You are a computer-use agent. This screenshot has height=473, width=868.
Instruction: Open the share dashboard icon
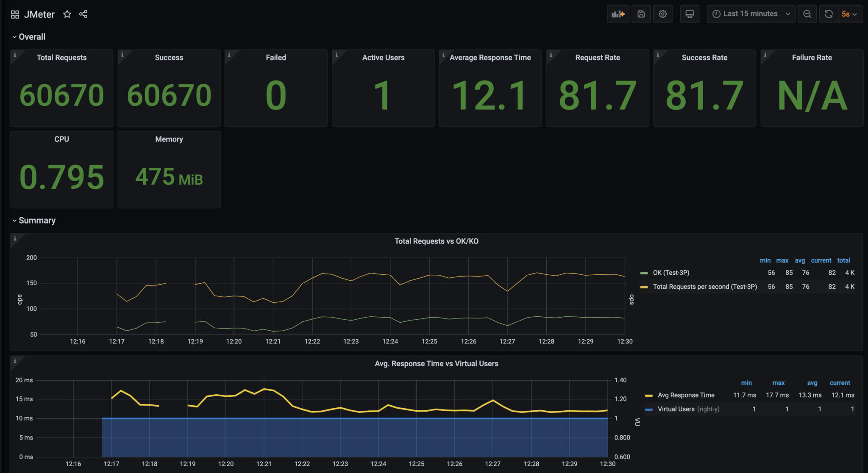pos(83,14)
